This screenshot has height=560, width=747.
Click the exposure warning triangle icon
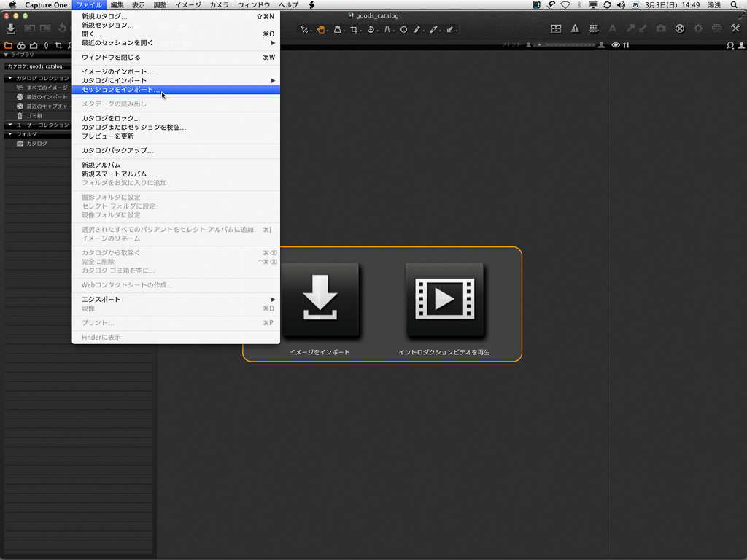575,29
